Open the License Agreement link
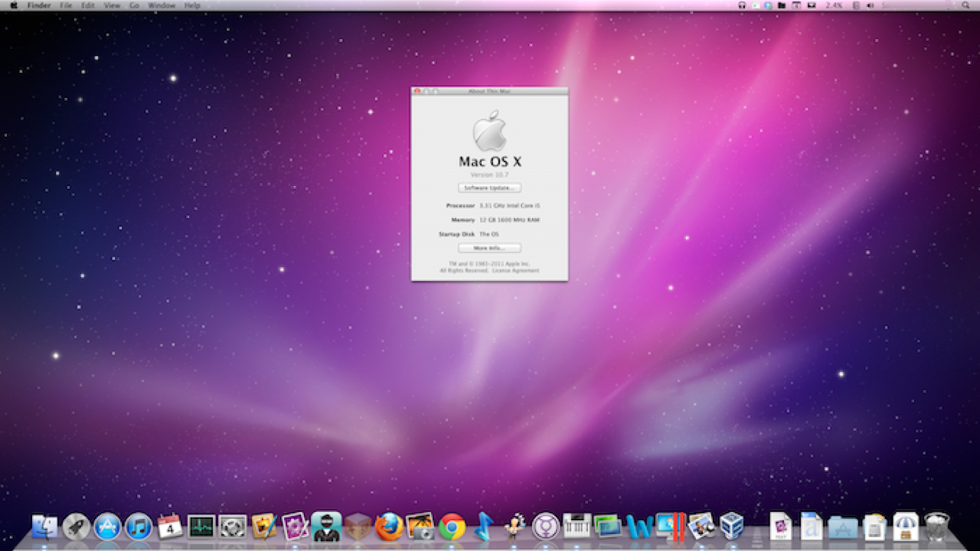 point(516,270)
